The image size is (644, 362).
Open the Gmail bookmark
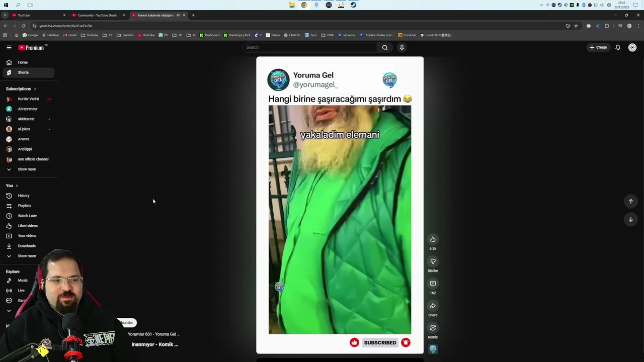(69, 35)
